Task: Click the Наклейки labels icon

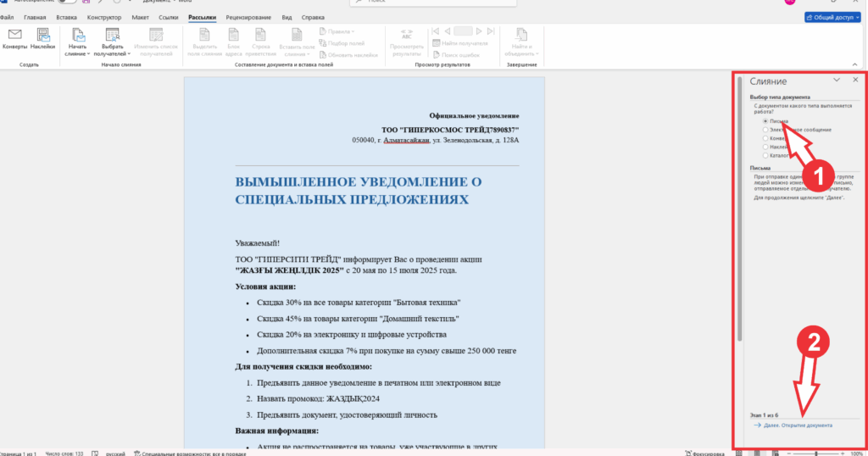Action: click(x=42, y=35)
